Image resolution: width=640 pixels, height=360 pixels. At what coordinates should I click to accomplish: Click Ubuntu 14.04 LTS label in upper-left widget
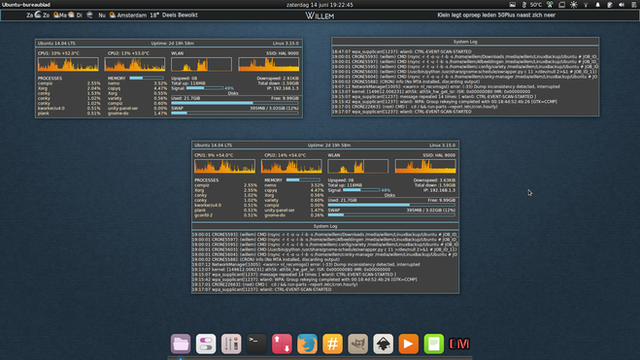tap(57, 43)
